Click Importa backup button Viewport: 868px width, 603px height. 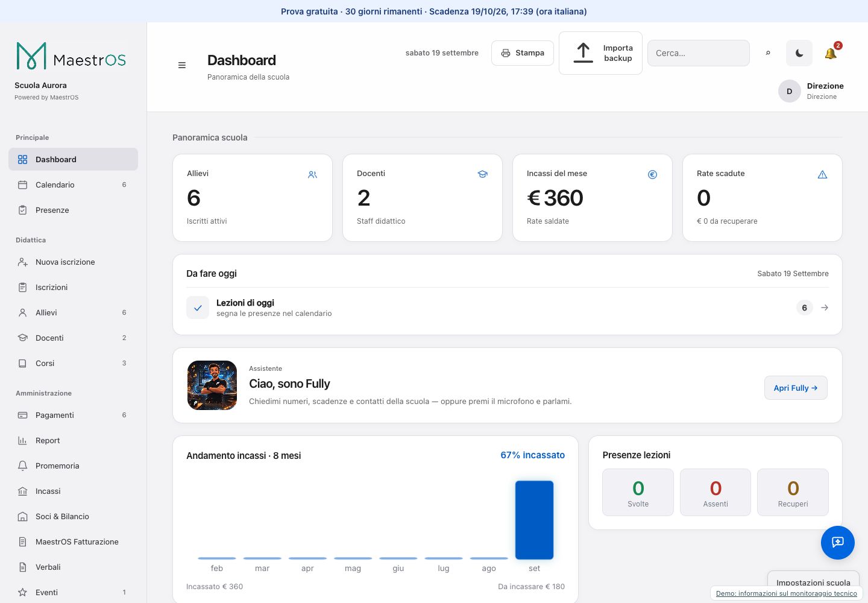[x=600, y=53]
